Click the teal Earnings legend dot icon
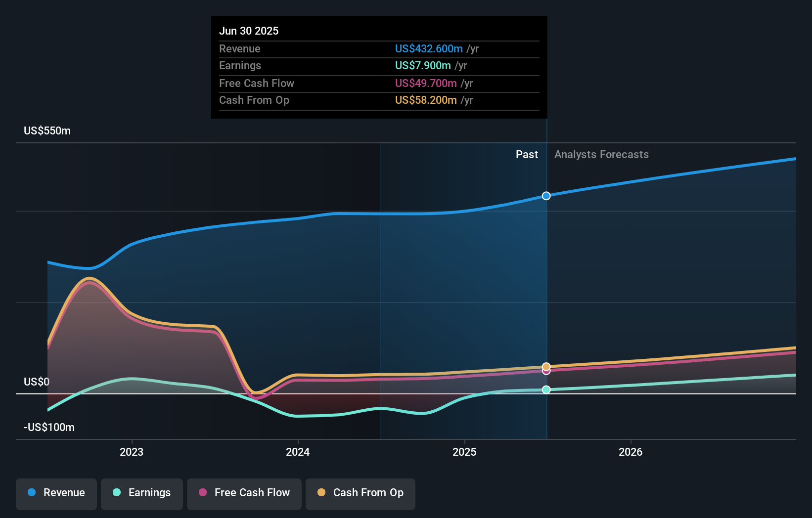 [x=116, y=493]
